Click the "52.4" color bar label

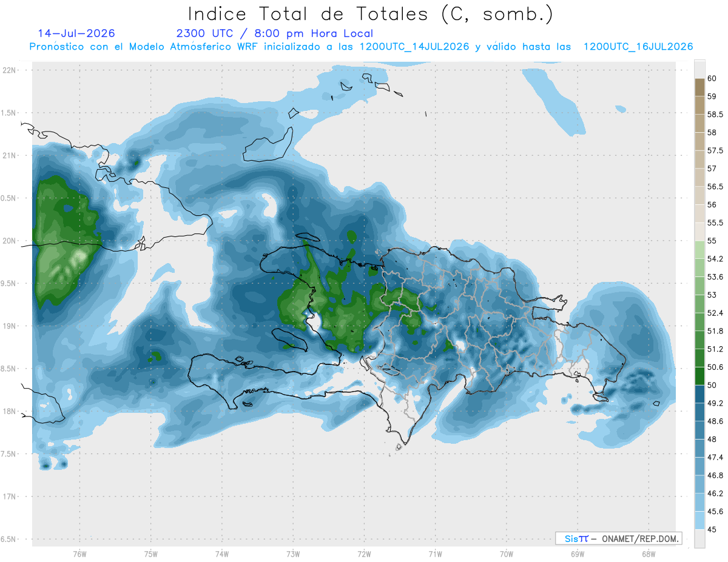[x=715, y=313]
